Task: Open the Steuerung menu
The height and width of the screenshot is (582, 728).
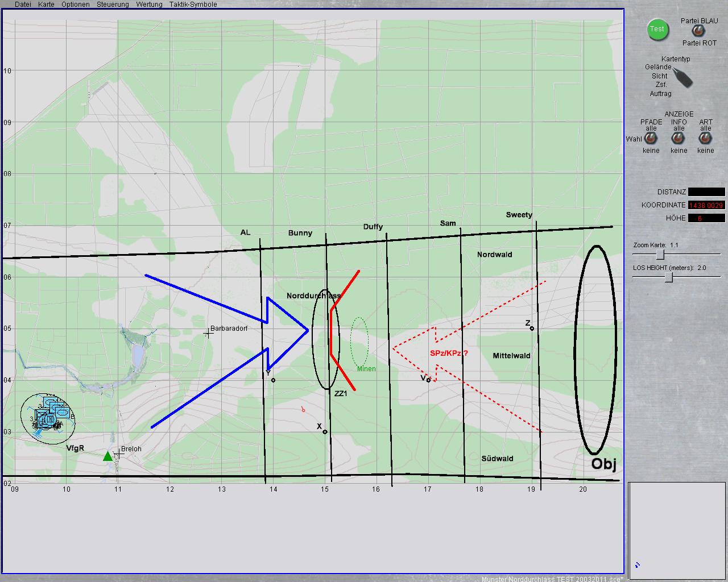Action: (113, 5)
